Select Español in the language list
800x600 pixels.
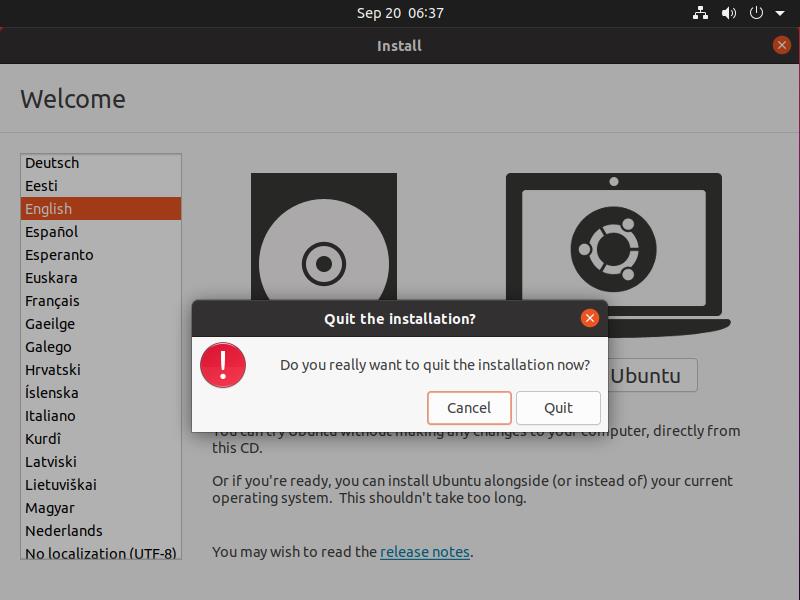[x=101, y=232]
